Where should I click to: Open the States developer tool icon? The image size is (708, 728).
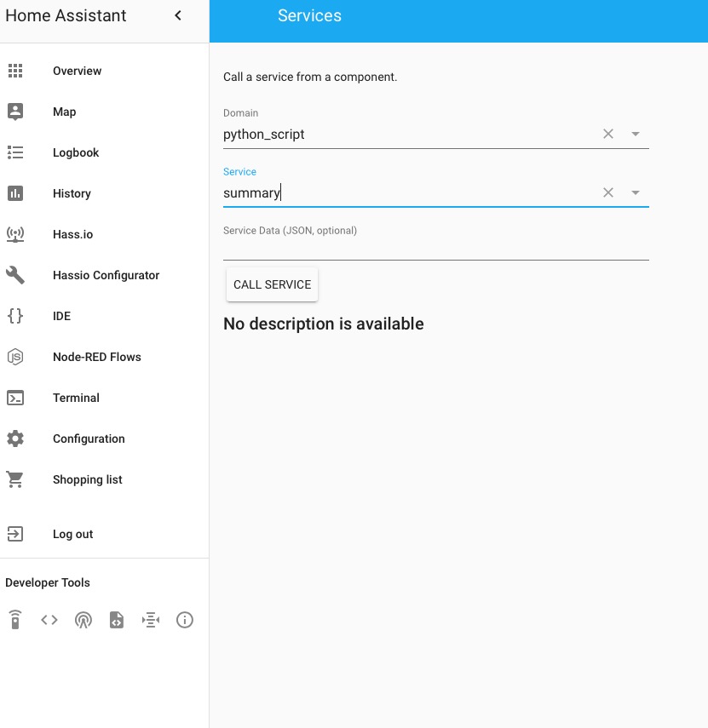pos(49,620)
